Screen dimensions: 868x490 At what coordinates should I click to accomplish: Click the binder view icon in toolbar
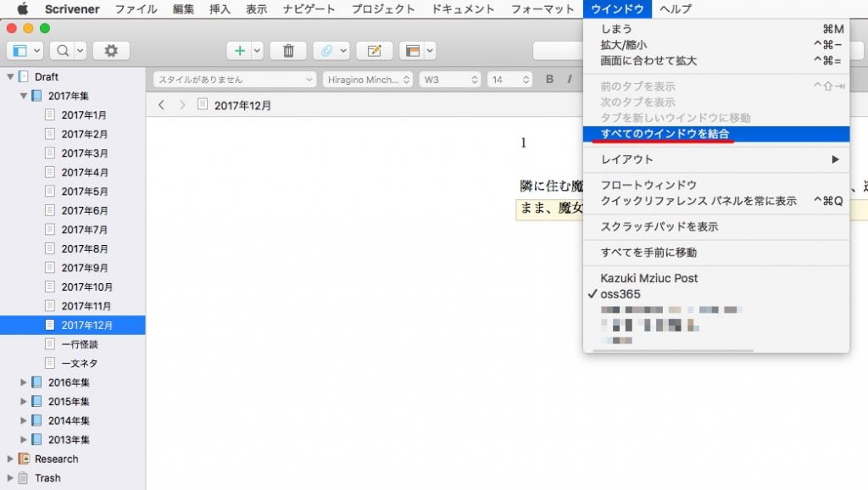[20, 50]
